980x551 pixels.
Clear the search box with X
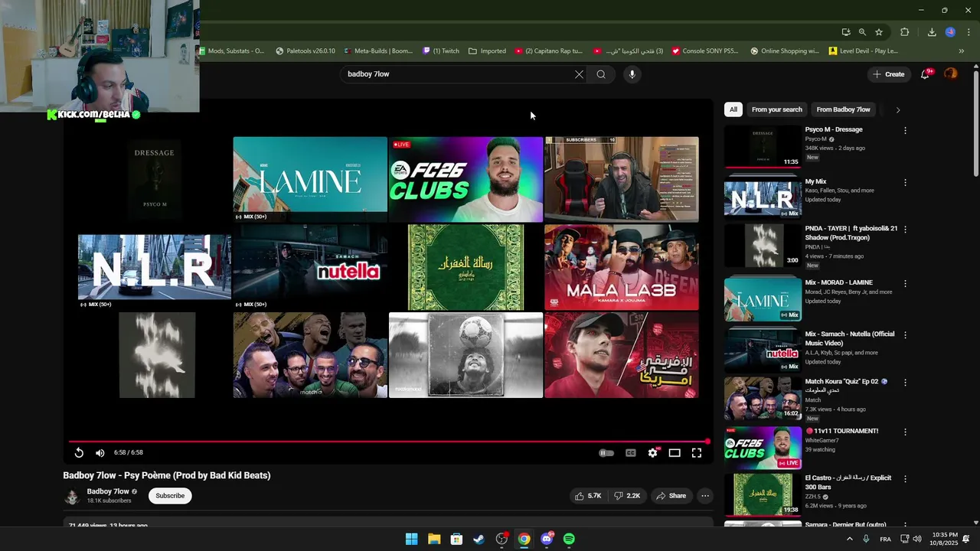pos(579,74)
